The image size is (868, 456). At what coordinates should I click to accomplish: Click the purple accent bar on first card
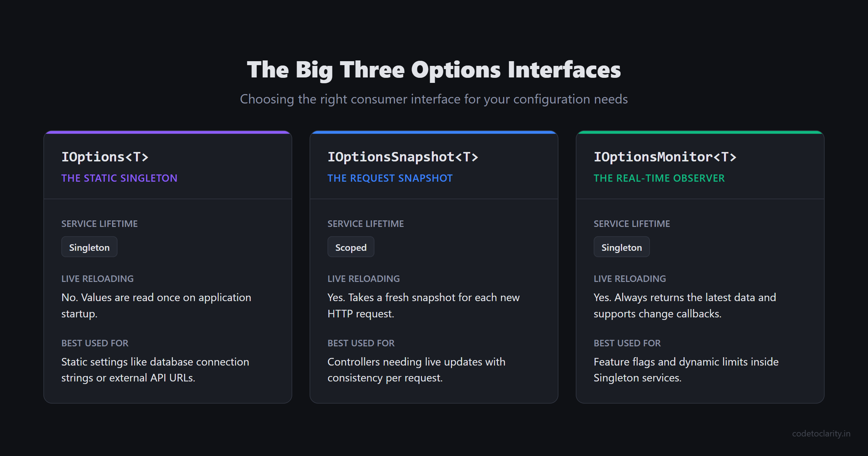coord(168,132)
